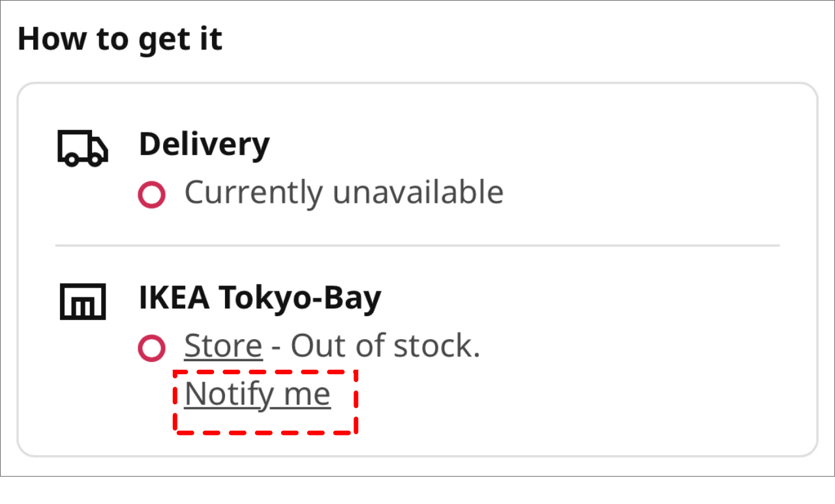Expand the Delivery availability section
835x504 pixels.
click(x=204, y=144)
